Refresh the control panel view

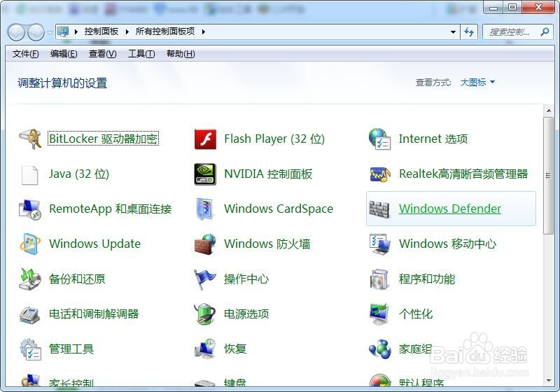[x=469, y=31]
